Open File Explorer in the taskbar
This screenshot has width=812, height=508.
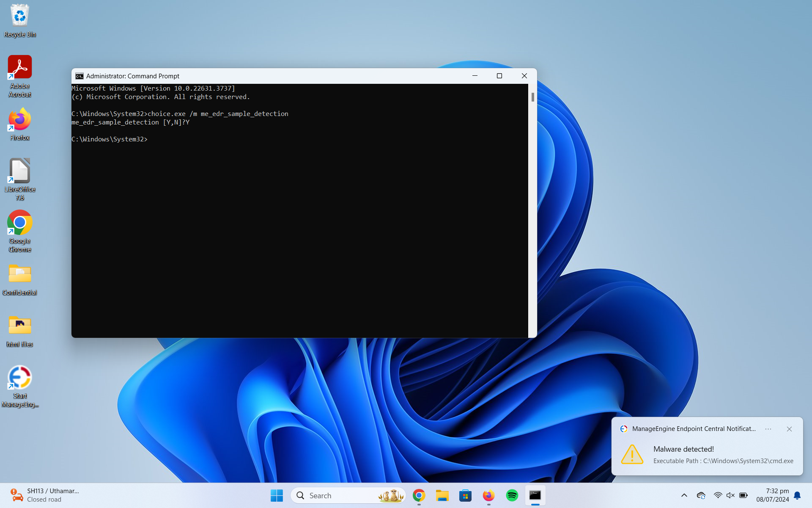tap(442, 495)
